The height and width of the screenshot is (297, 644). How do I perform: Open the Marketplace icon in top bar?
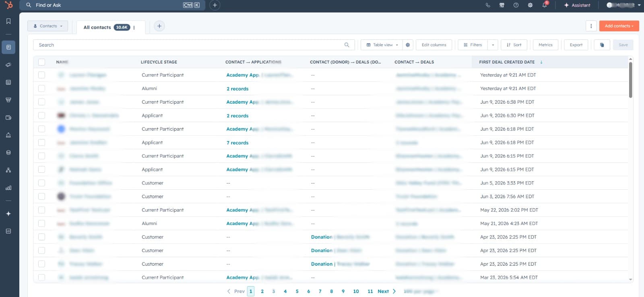(x=502, y=5)
